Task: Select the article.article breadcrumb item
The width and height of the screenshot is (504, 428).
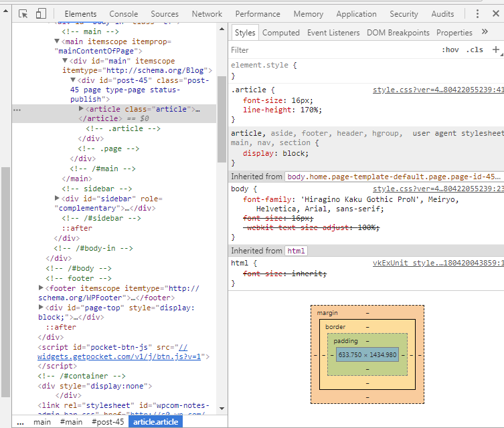Action: [155, 422]
